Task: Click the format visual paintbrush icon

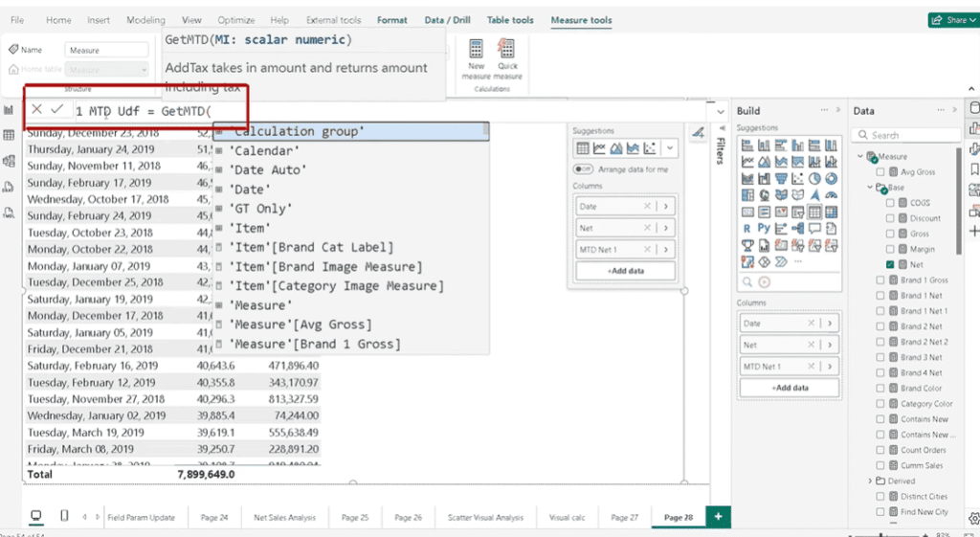Action: pyautogui.click(x=698, y=132)
